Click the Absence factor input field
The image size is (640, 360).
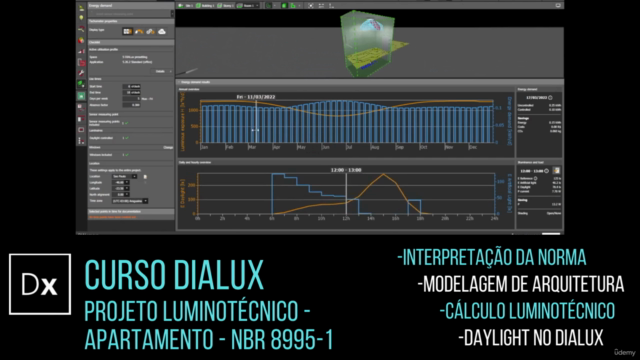pos(131,105)
